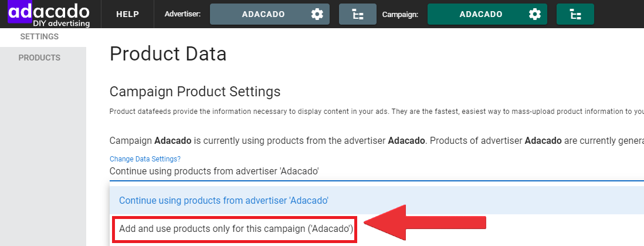
Task: Click the 'Campaign:' label in the top bar
Action: point(400,15)
